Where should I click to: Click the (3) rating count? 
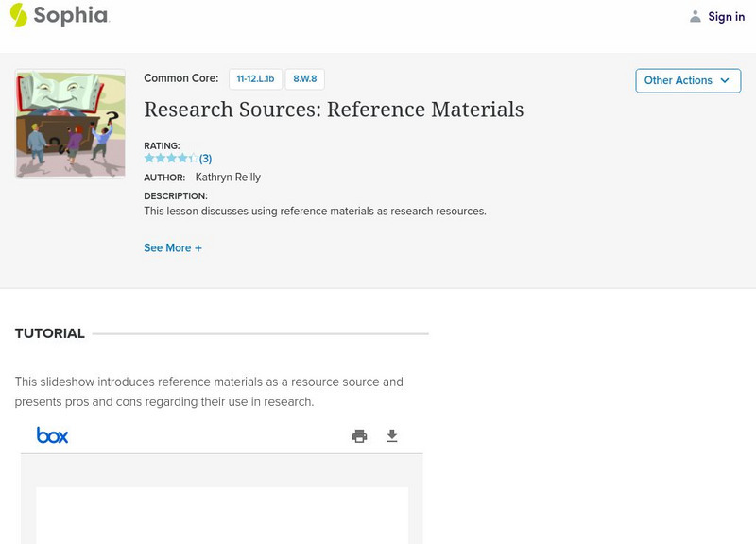[206, 159]
